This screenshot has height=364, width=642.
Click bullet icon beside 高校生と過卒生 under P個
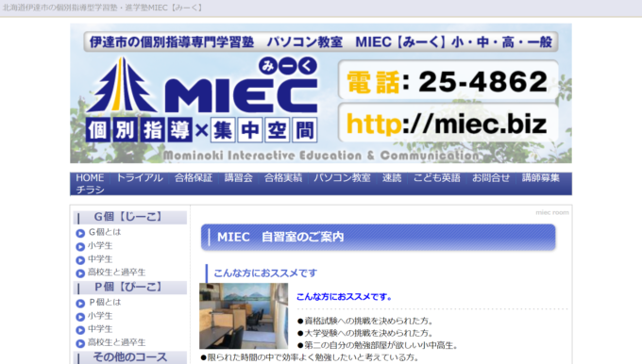click(80, 343)
